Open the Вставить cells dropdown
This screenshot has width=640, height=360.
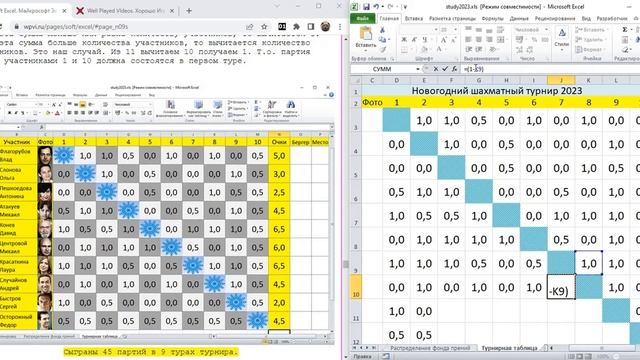[x=591, y=30]
